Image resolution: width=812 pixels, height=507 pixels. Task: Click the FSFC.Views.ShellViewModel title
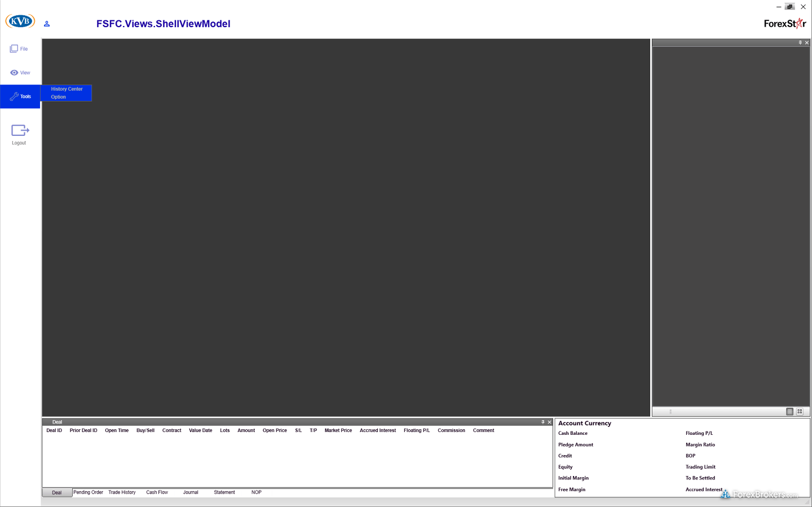pyautogui.click(x=164, y=24)
